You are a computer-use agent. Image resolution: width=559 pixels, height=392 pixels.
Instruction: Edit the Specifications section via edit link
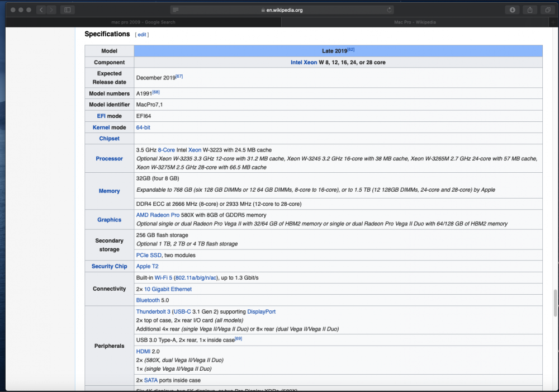(x=142, y=35)
